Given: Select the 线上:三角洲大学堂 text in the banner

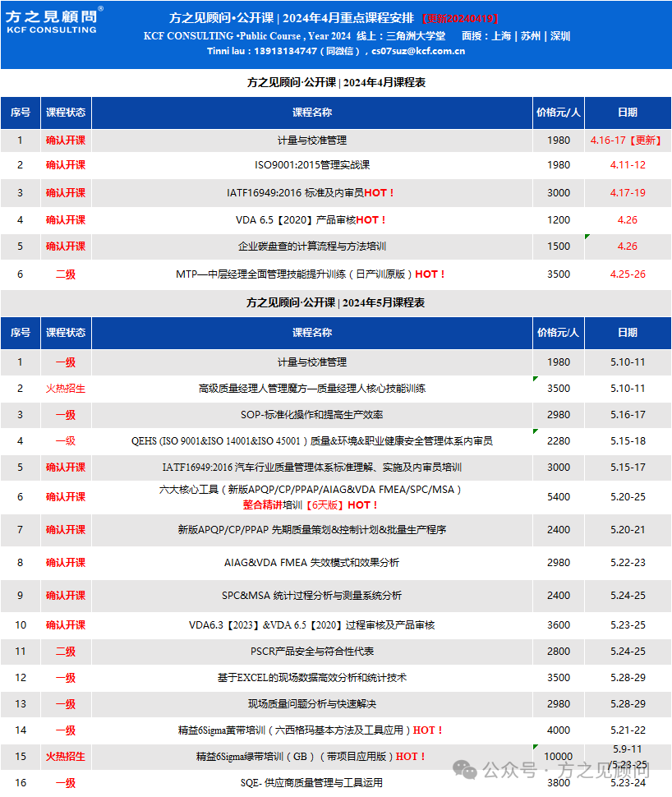Looking at the screenshot, I should click(401, 36).
